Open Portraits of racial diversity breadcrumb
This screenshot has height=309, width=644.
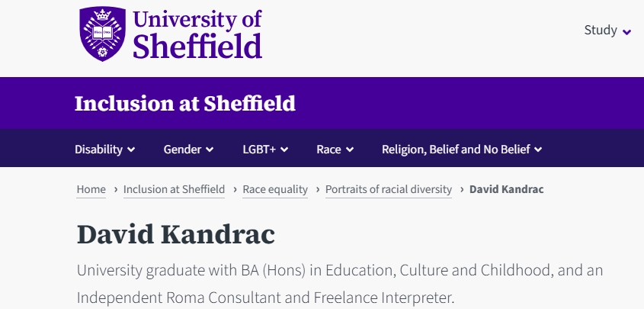(x=389, y=189)
